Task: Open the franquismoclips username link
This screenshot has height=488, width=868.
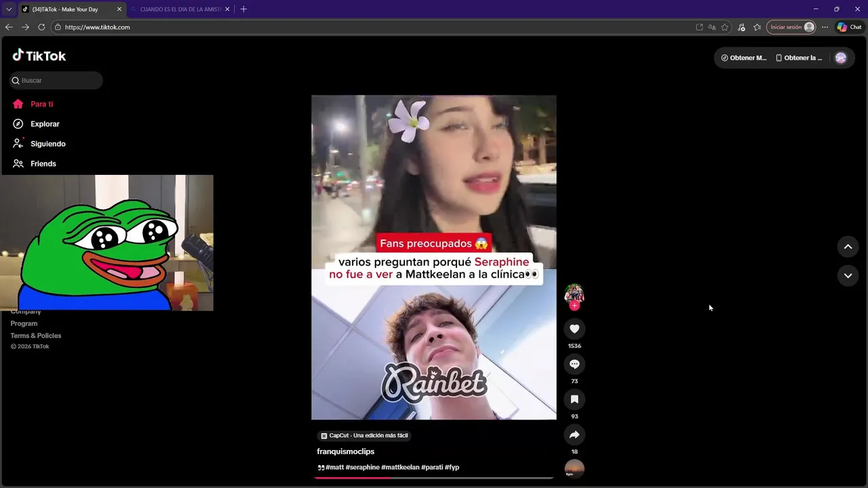Action: pyautogui.click(x=346, y=451)
